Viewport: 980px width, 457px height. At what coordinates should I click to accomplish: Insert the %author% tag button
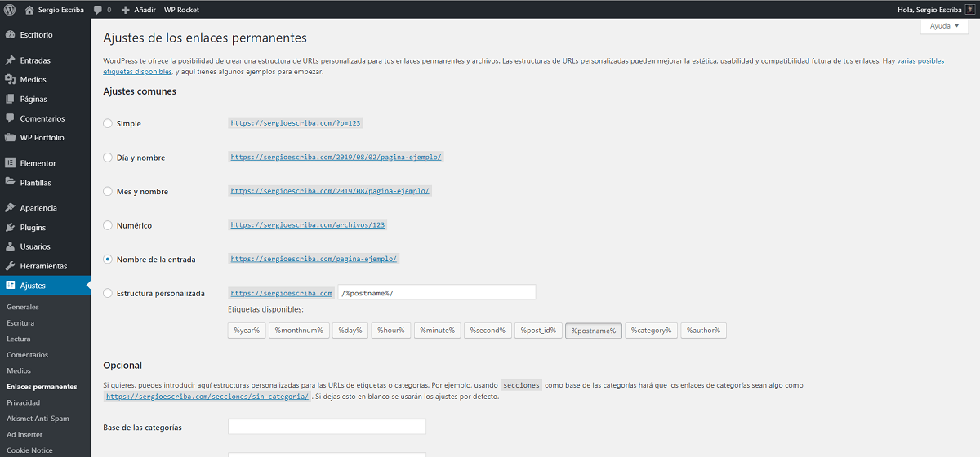pos(704,331)
